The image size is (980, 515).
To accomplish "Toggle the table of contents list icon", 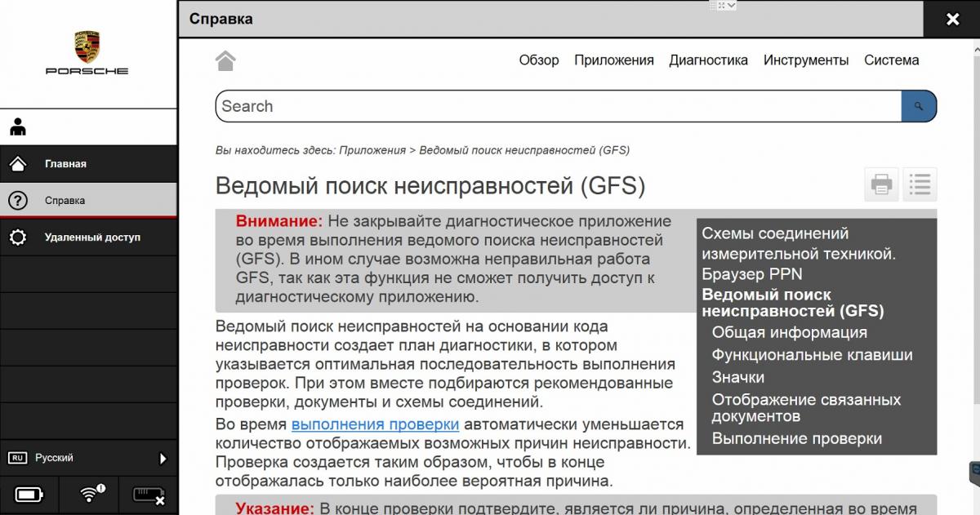I will pyautogui.click(x=920, y=184).
